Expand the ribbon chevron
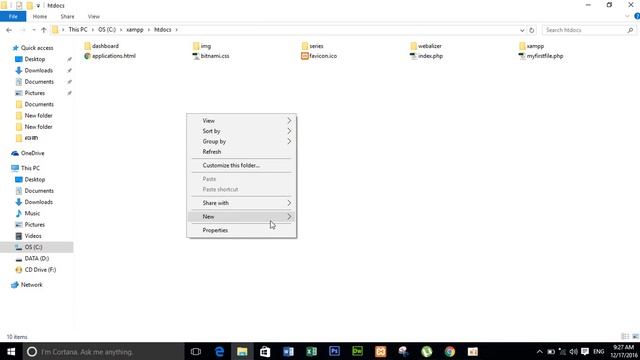 pos(627,16)
